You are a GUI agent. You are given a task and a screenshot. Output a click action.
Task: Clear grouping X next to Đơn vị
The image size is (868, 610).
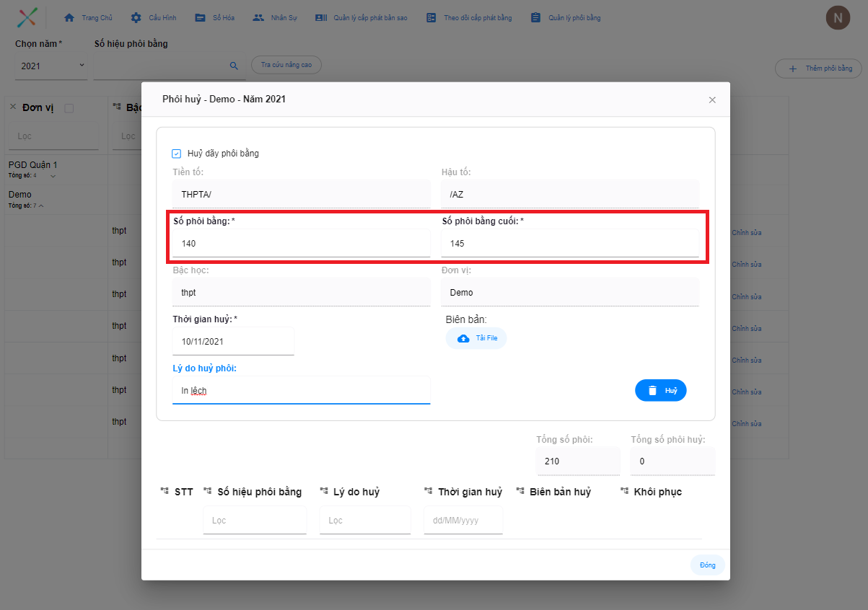click(12, 107)
